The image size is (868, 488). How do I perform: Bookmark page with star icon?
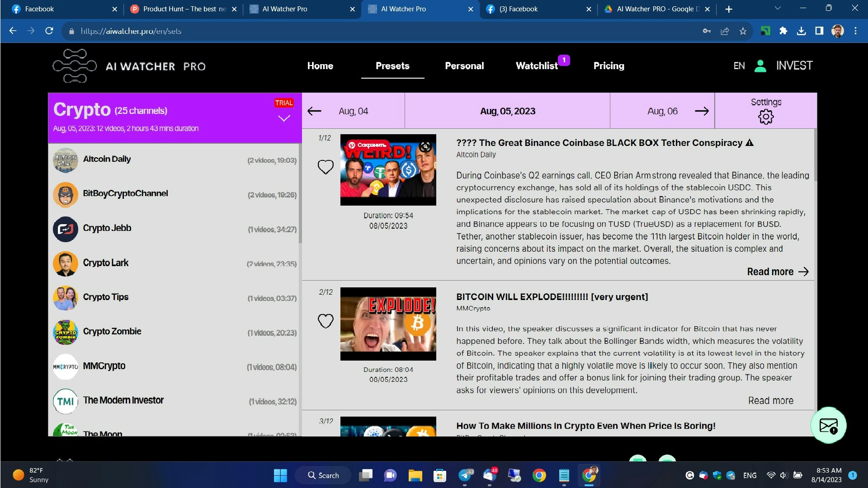pyautogui.click(x=743, y=31)
